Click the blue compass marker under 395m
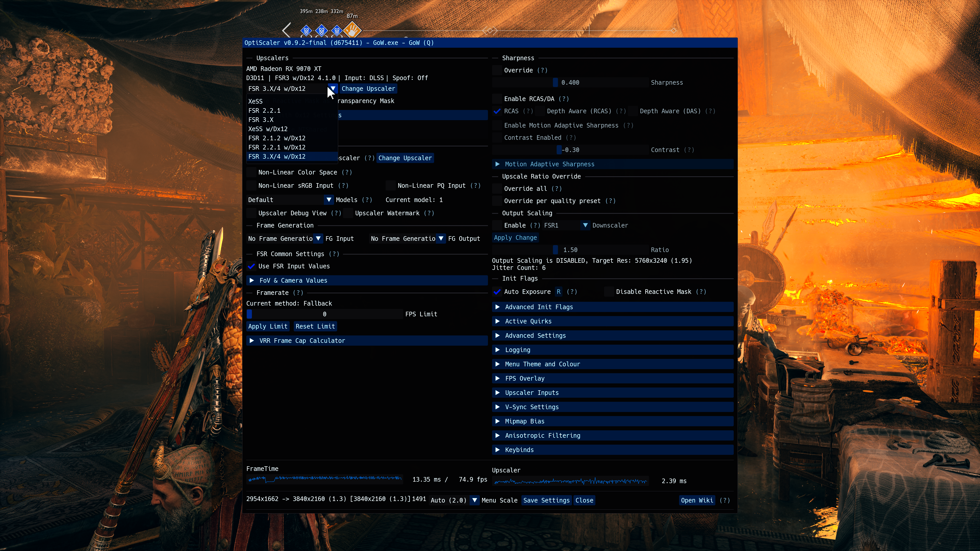980x551 pixels. click(306, 30)
